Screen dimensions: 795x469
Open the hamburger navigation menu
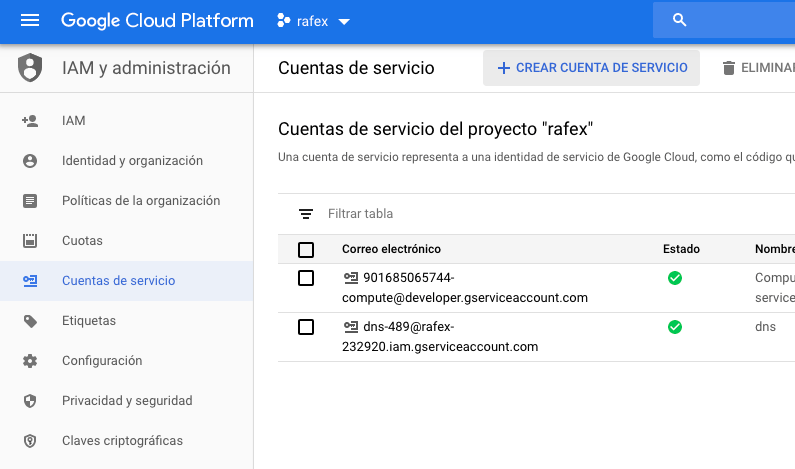click(x=29, y=20)
